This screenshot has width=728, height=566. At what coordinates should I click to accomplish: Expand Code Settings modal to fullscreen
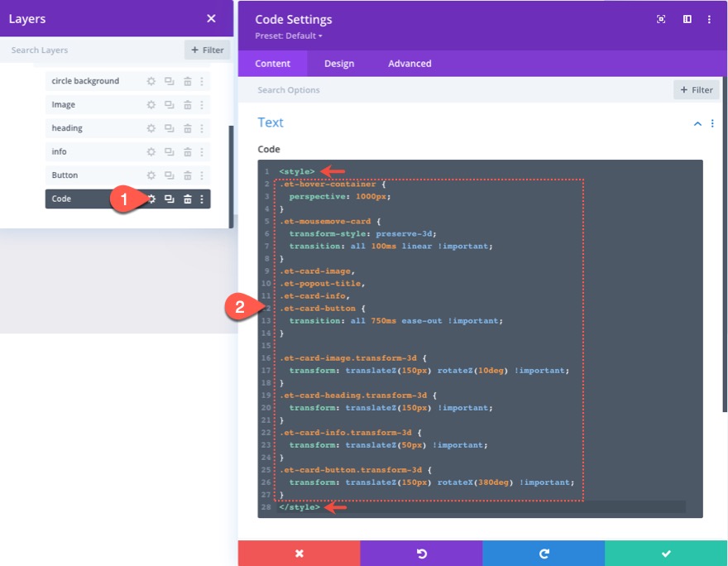pyautogui.click(x=661, y=19)
